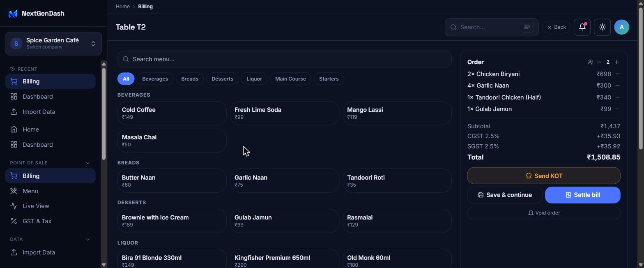Add Bira 91 Blonde 330ml
644x268 pixels.
[x=172, y=259]
